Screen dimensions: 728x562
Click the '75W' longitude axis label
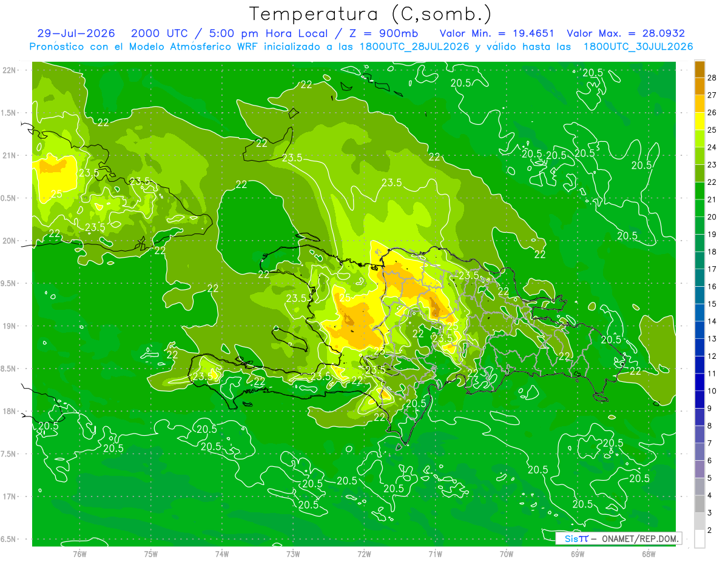(x=151, y=554)
